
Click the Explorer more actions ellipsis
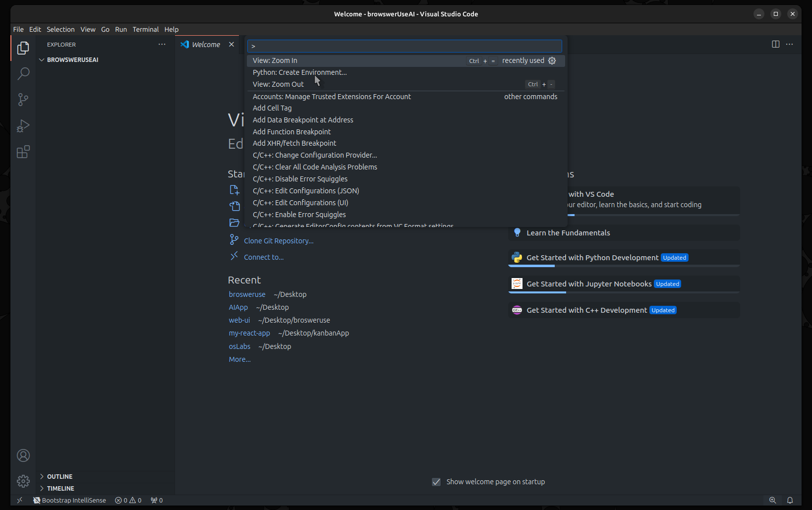[162, 45]
